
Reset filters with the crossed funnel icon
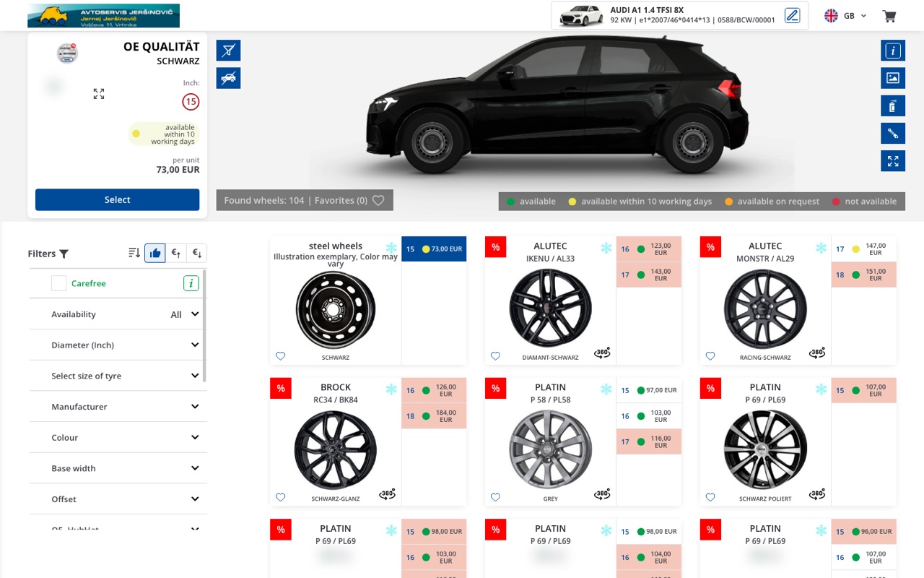[x=229, y=51]
